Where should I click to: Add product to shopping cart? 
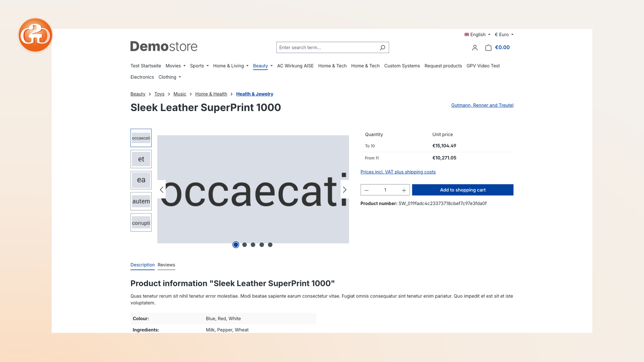(463, 190)
